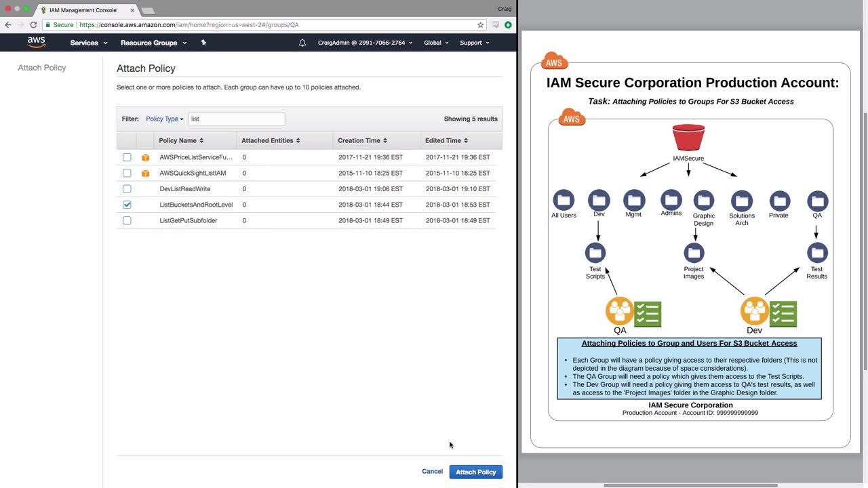868x488 pixels.
Task: Click the green checklist icon next to the Dev group
Action: 783,314
